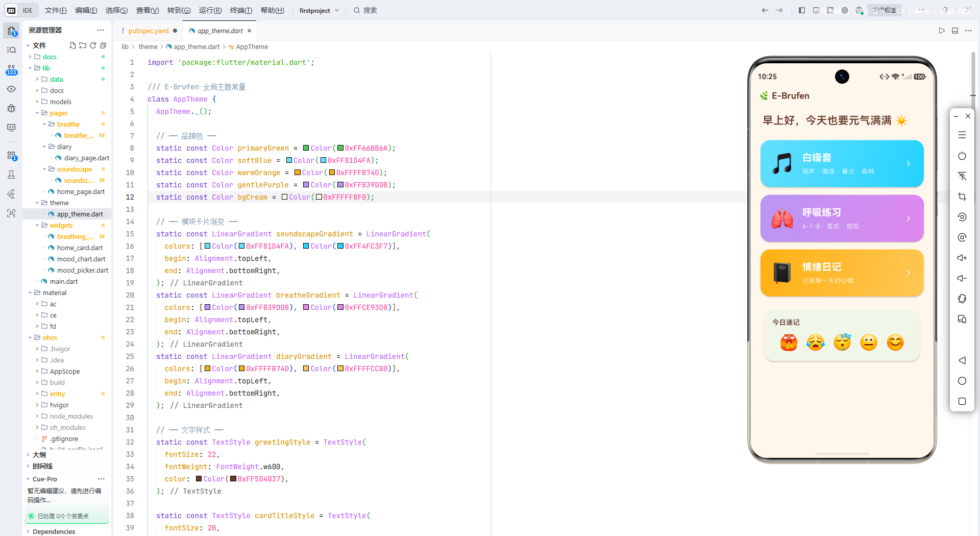The height and width of the screenshot is (536, 980).
Task: Click the top search box
Action: (x=370, y=10)
